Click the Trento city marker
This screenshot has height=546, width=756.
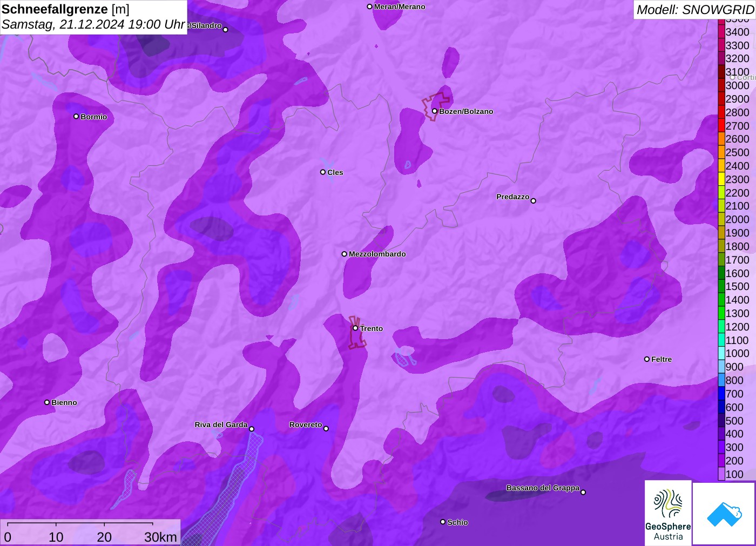click(355, 328)
